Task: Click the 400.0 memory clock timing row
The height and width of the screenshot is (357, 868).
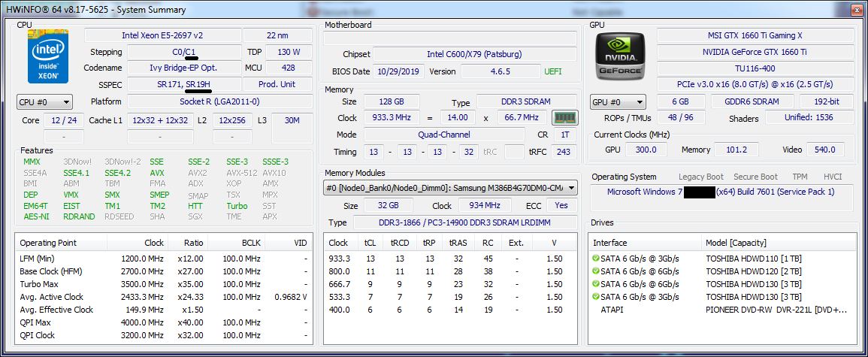Action: (451, 310)
